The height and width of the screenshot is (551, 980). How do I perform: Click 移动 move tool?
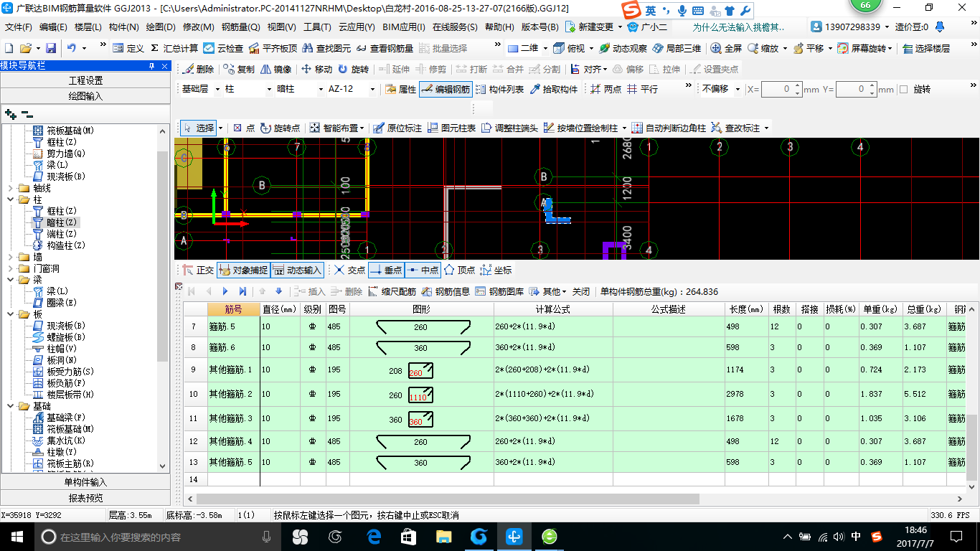[x=316, y=69]
